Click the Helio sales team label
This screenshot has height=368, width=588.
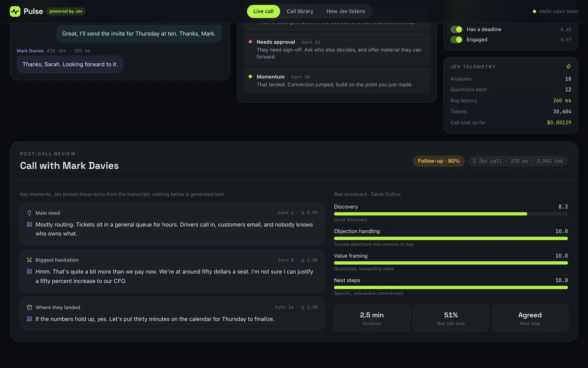coord(559,11)
